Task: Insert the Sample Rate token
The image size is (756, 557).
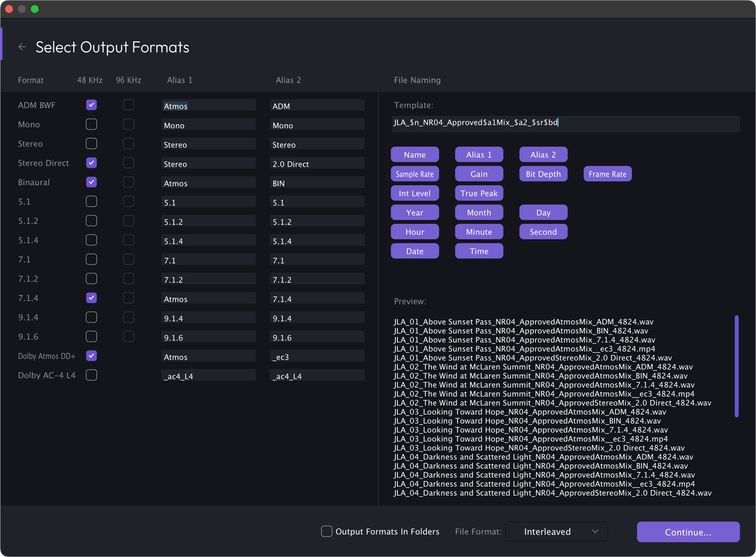Action: tap(415, 174)
